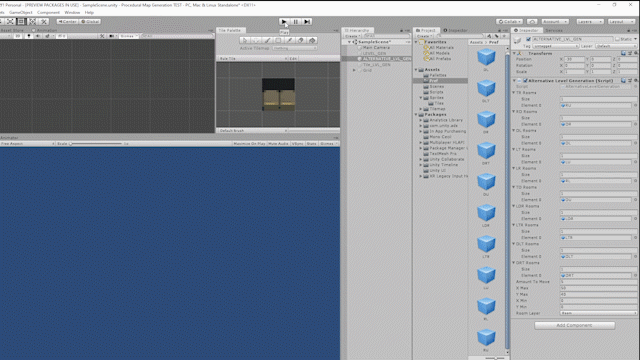Click the Global handle rotation button
640x360 pixels.
90,21
